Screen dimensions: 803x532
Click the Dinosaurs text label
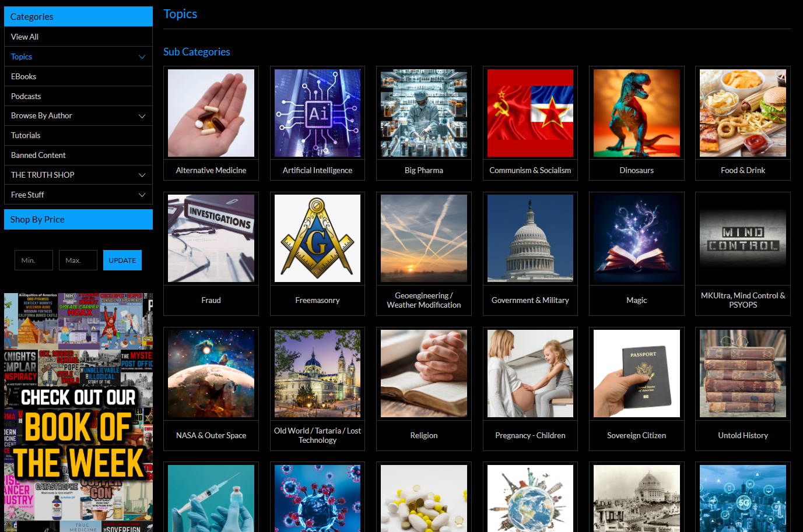637,170
